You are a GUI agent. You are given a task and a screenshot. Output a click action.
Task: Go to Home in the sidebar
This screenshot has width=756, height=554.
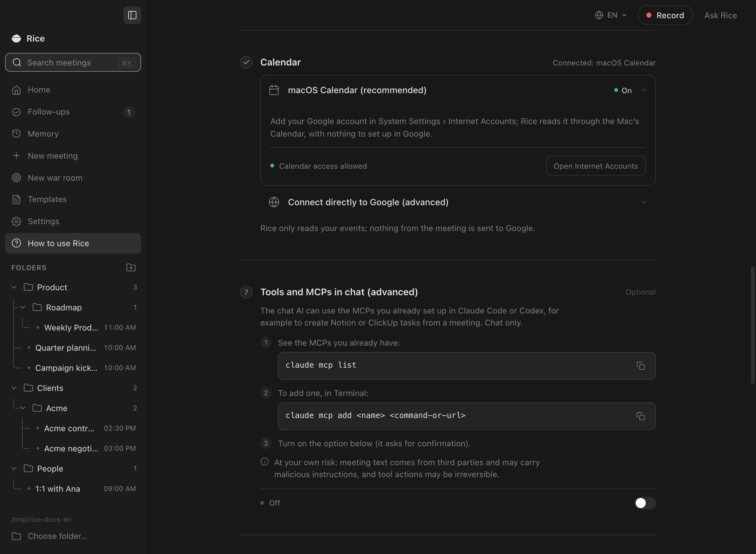click(x=73, y=89)
